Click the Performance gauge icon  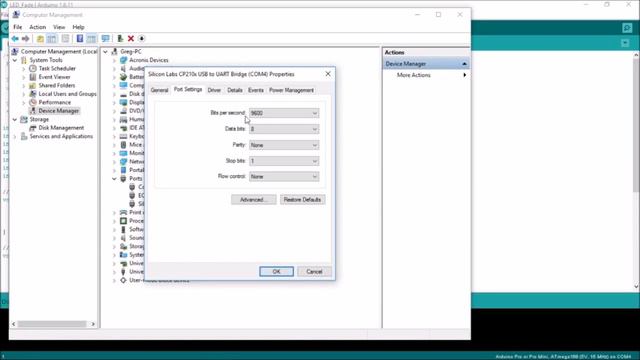tap(33, 102)
